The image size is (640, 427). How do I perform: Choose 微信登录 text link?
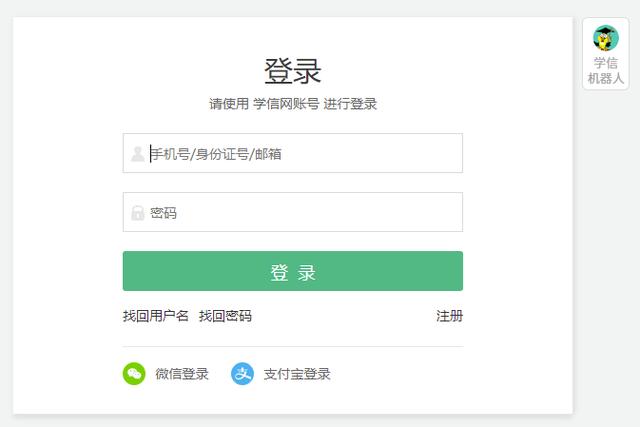(x=182, y=374)
